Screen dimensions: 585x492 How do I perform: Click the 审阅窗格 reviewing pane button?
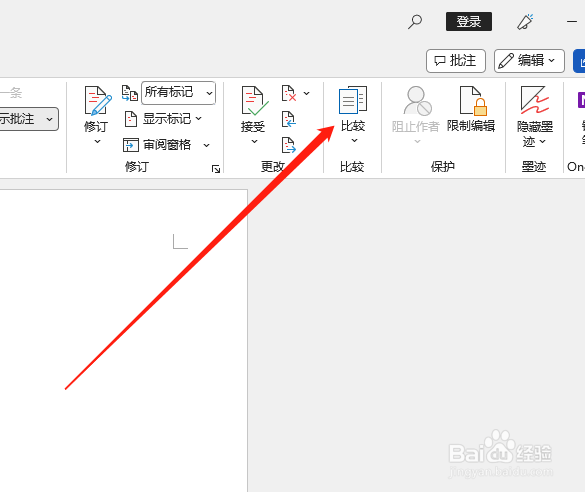pos(157,145)
